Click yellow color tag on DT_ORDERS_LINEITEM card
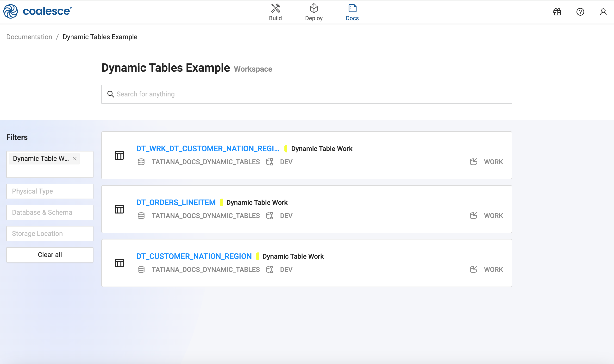 pyautogui.click(x=221, y=202)
